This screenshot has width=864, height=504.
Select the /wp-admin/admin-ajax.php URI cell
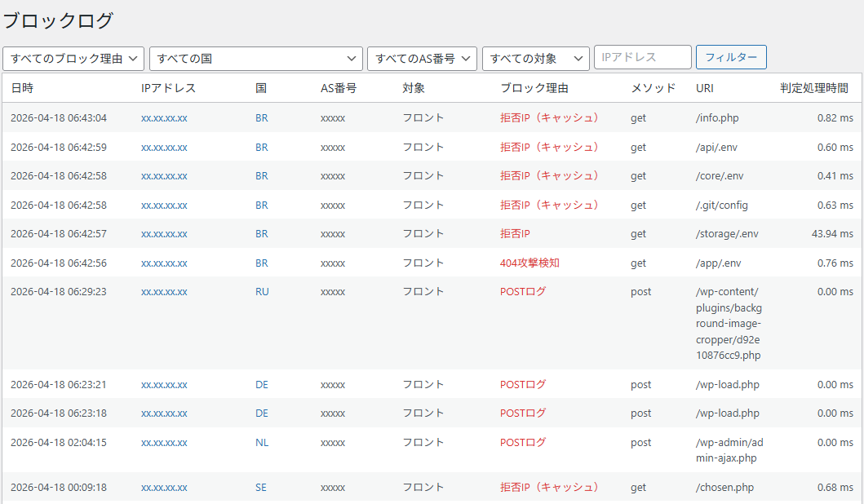729,450
